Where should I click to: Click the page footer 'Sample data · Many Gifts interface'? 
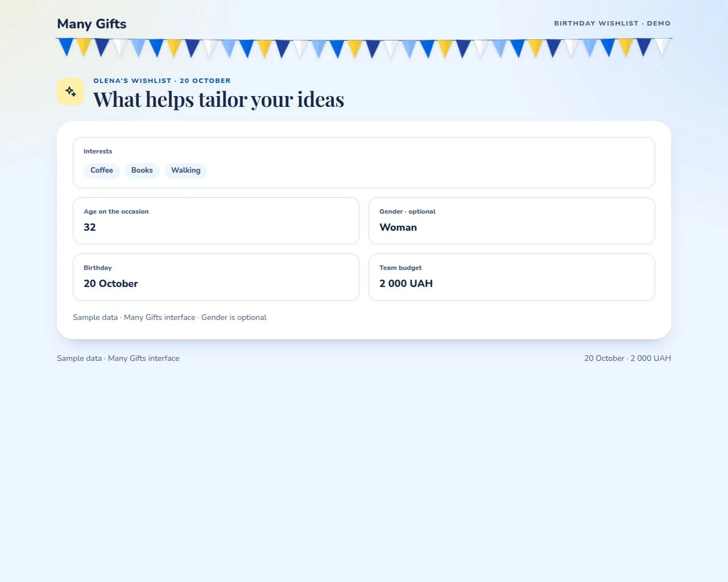[118, 359]
